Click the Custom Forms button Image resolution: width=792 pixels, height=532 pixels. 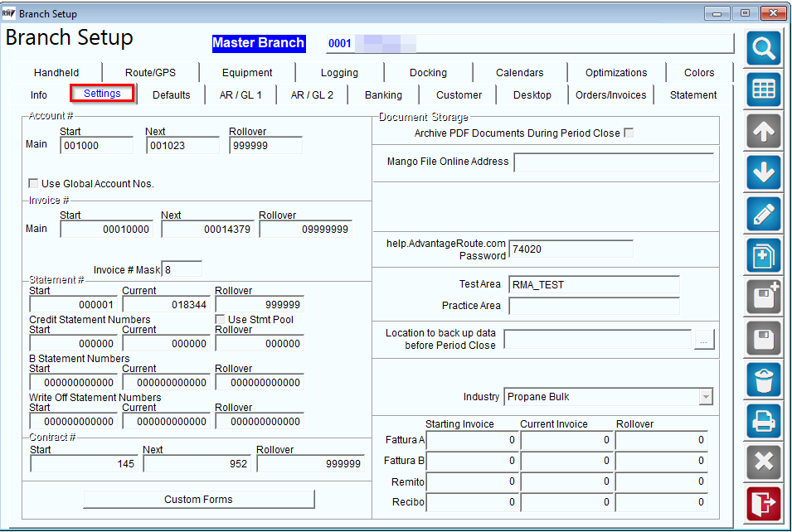(198, 499)
